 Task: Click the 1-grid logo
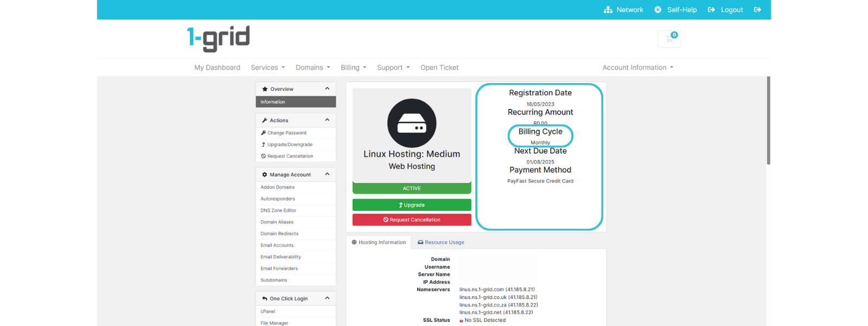click(219, 39)
